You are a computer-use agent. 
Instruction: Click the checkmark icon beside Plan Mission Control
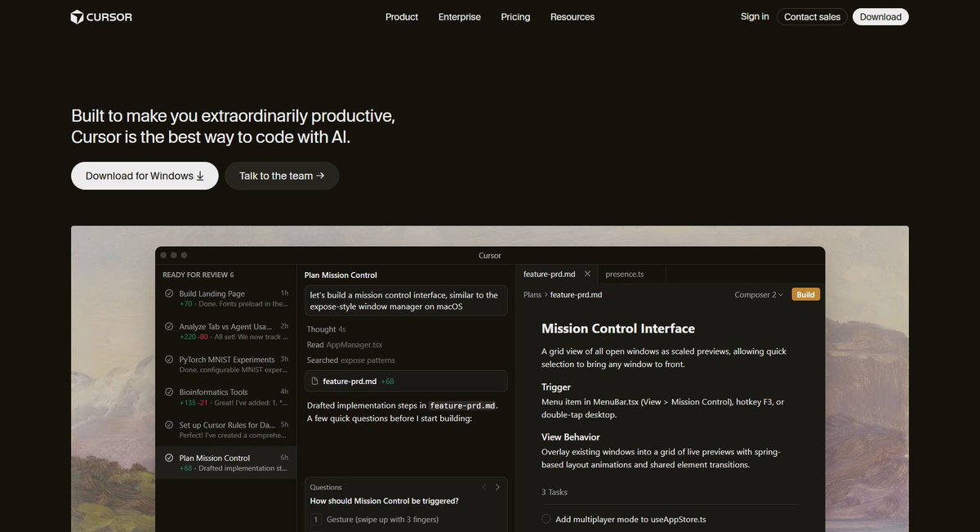pos(169,458)
